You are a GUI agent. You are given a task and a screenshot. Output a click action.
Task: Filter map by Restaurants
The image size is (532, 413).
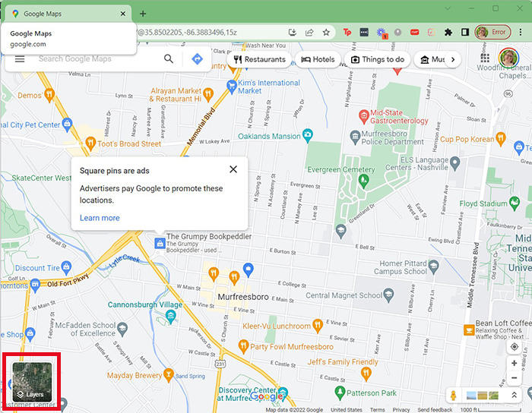[x=260, y=60]
